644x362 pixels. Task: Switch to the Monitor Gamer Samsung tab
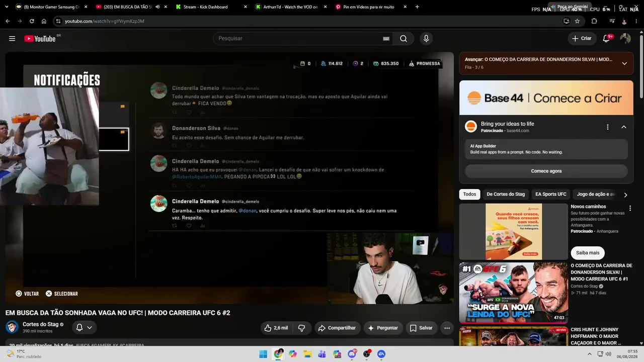pos(51,7)
